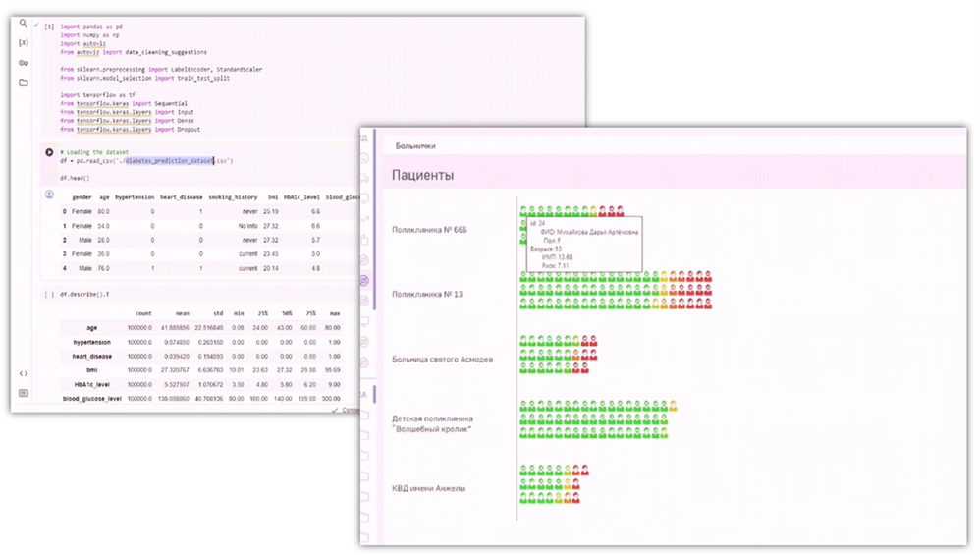This screenshot has width=980, height=557.
Task: Click the df.describe().T code line
Action: point(84,295)
